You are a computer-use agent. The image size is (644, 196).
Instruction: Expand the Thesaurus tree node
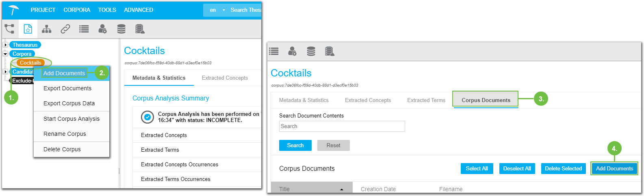[x=5, y=45]
